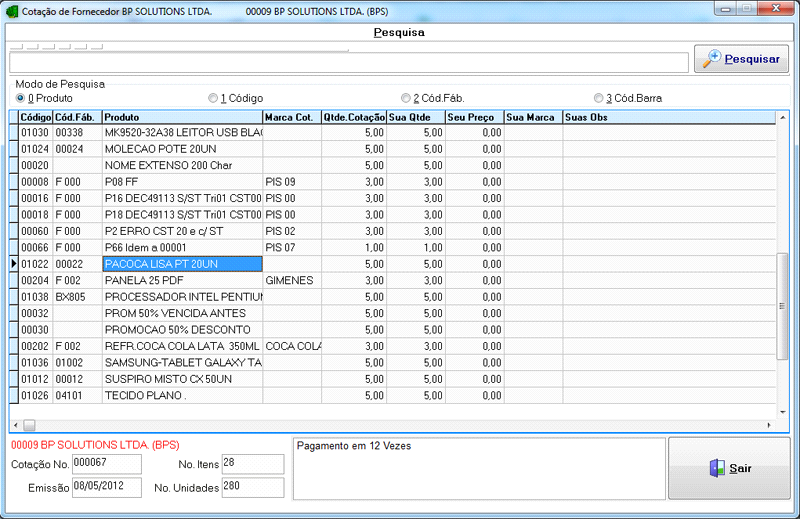Select the 1 Código search mode
Screen dimensions: 800x519
pyautogui.click(x=213, y=98)
